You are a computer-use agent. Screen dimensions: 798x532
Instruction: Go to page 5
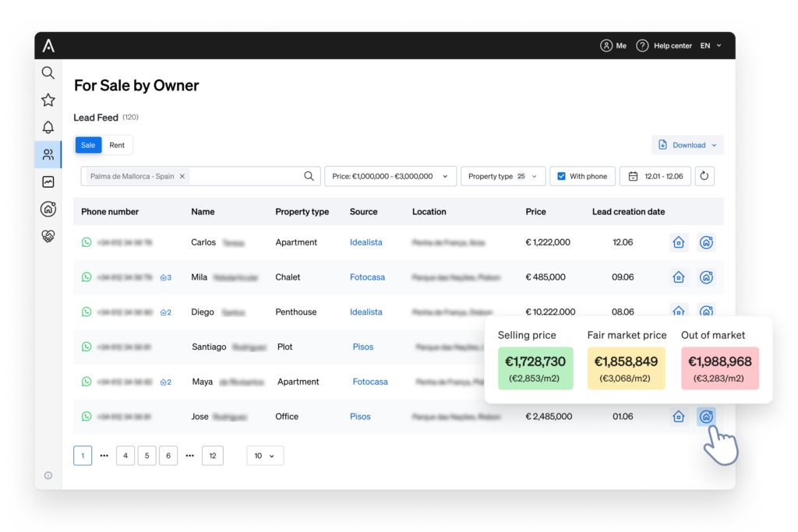click(147, 456)
